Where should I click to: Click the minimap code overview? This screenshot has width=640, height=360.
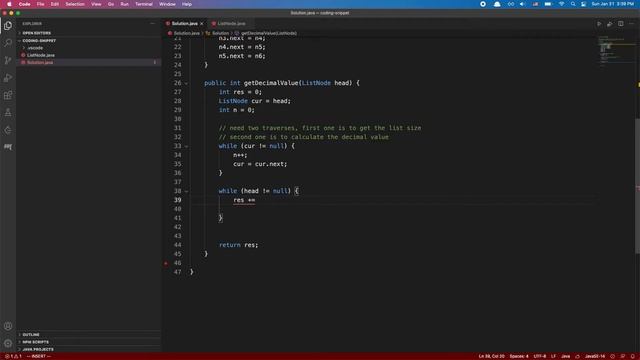click(x=615, y=51)
